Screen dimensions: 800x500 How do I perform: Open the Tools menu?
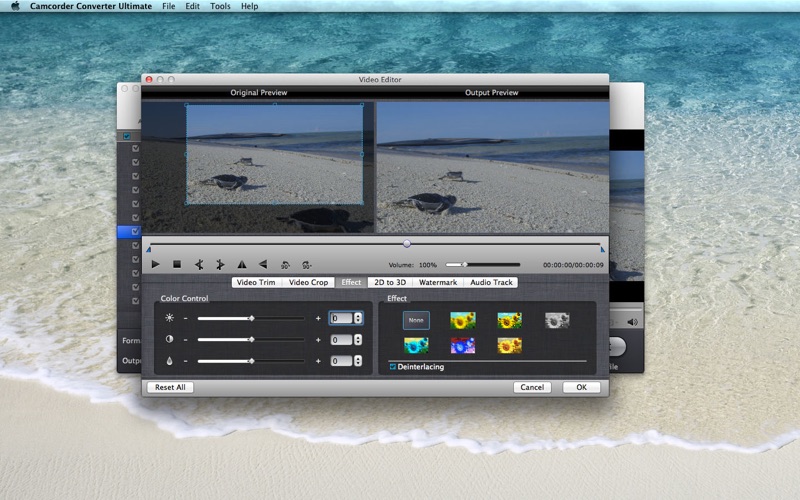[x=220, y=6]
